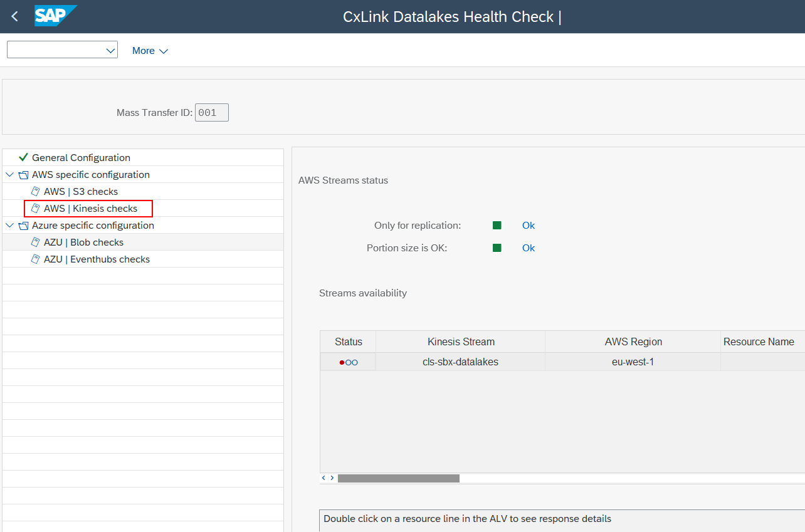
Task: Click the AZU | Blob checks document icon
Action: (36, 242)
